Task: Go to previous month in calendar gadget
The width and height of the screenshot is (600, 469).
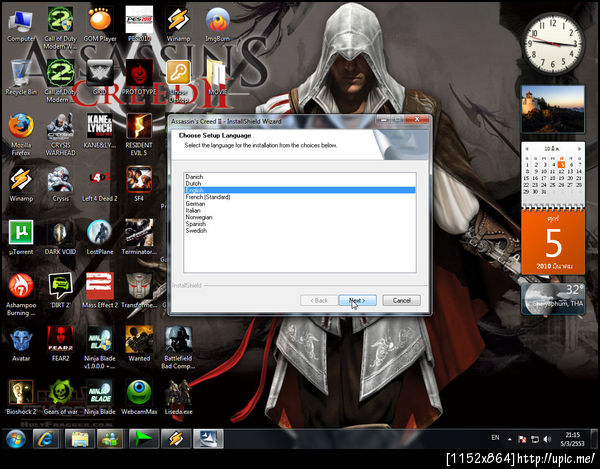Action: click(x=527, y=148)
